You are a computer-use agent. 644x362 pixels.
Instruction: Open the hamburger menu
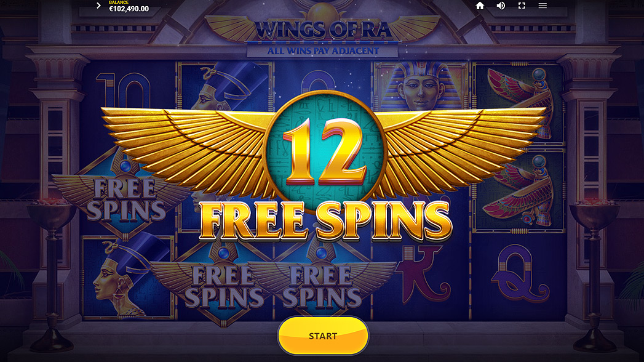pos(543,6)
